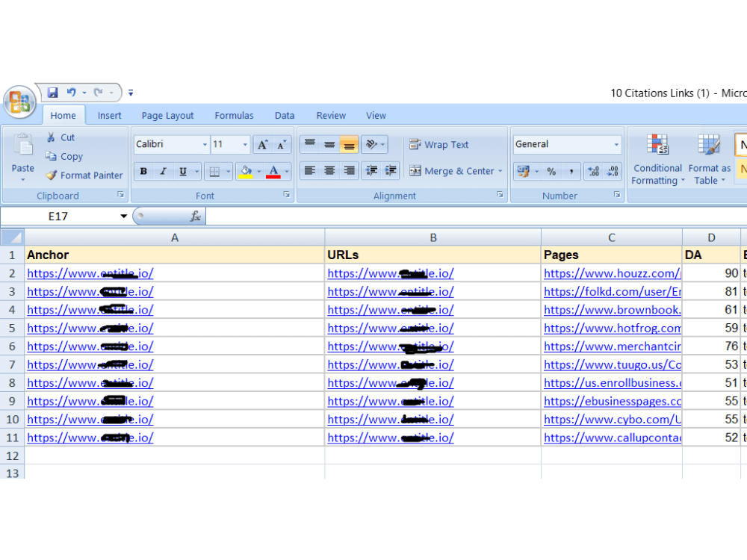747x560 pixels.
Task: Increase the cell indent
Action: 391,170
